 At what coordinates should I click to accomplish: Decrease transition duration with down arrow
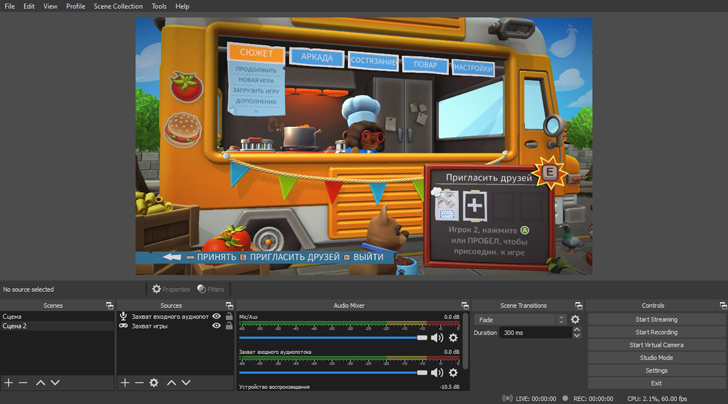577,335
